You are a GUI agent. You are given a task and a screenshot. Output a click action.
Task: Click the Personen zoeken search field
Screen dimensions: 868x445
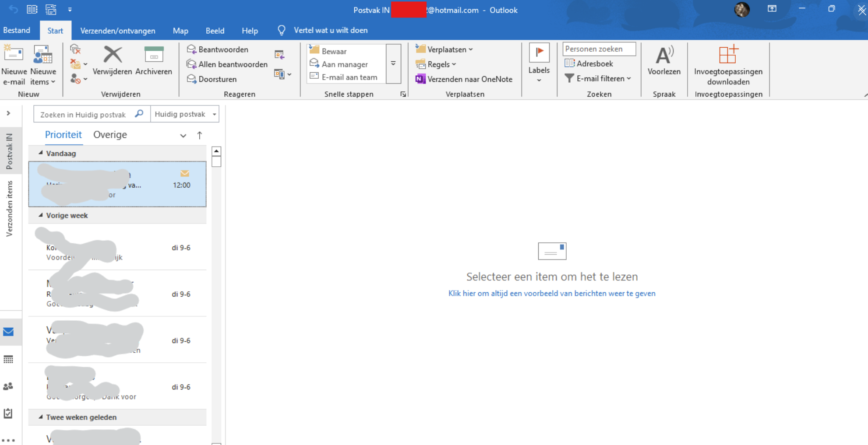[599, 49]
